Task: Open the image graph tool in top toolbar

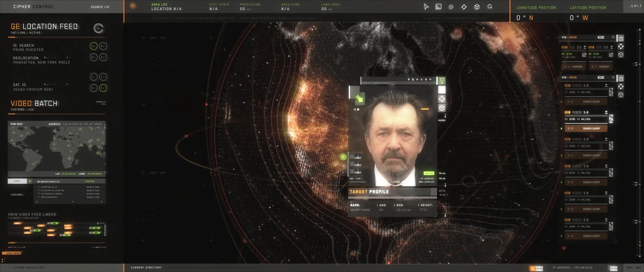Action: click(438, 7)
